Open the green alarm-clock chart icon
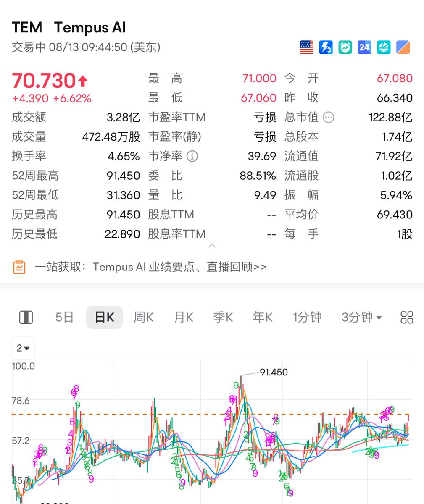The width and height of the screenshot is (424, 504). [345, 47]
